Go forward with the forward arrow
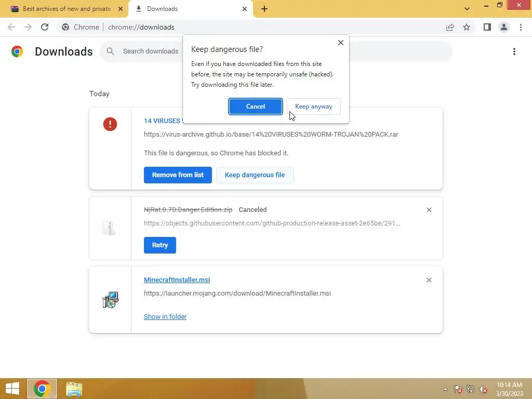 pos(28,27)
